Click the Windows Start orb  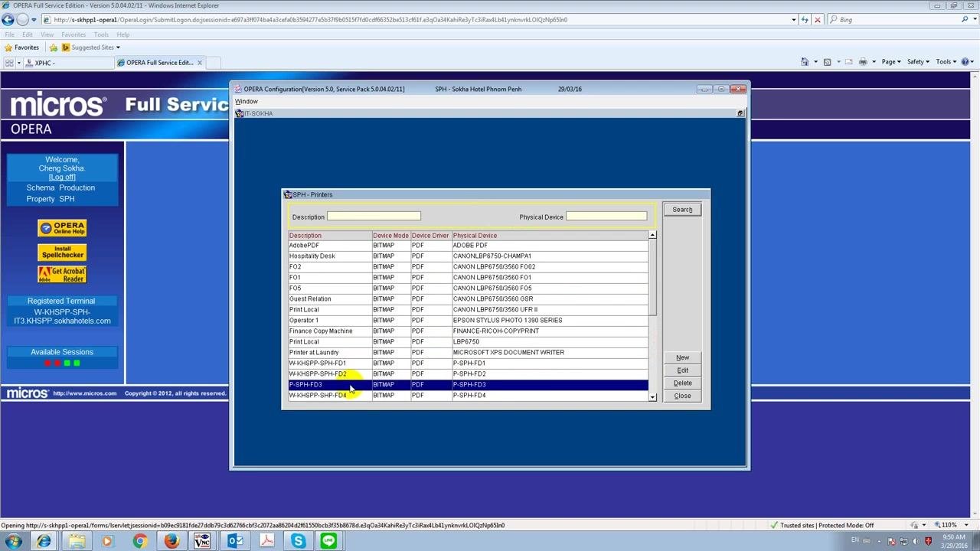pos(13,541)
